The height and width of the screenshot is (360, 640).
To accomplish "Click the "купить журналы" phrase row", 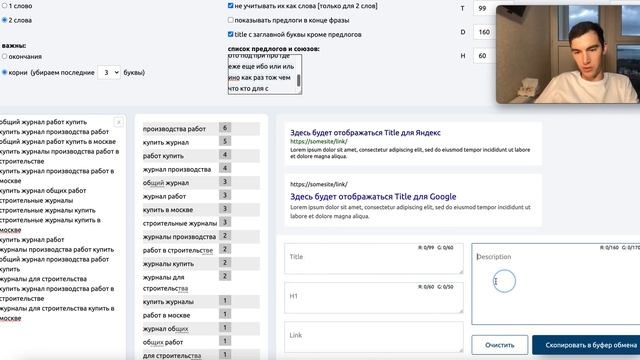I will pyautogui.click(x=201, y=301).
